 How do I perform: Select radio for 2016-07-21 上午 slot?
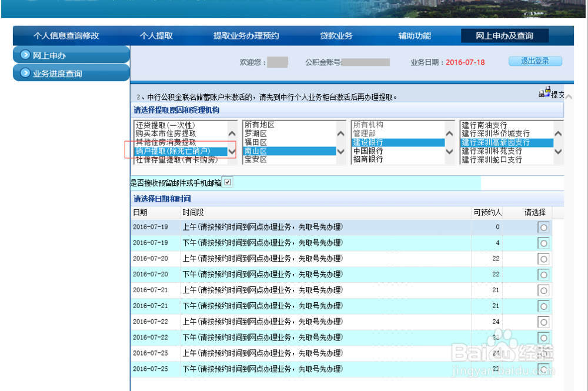click(543, 290)
